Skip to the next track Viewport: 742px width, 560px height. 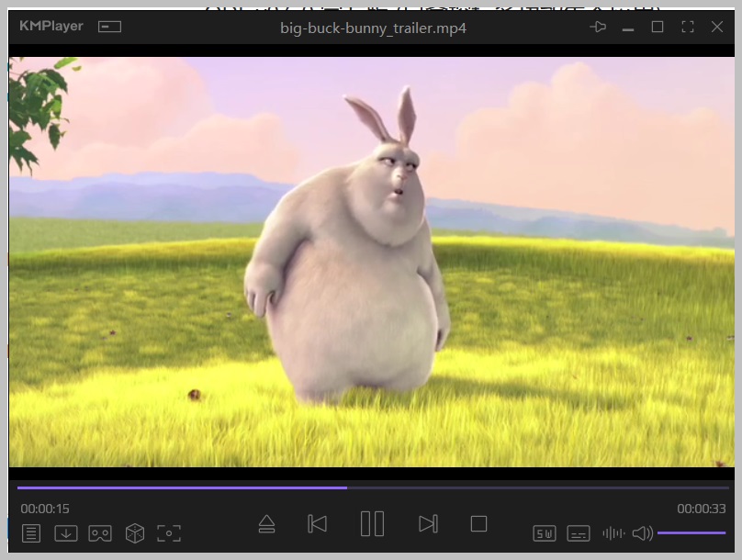pyautogui.click(x=427, y=523)
